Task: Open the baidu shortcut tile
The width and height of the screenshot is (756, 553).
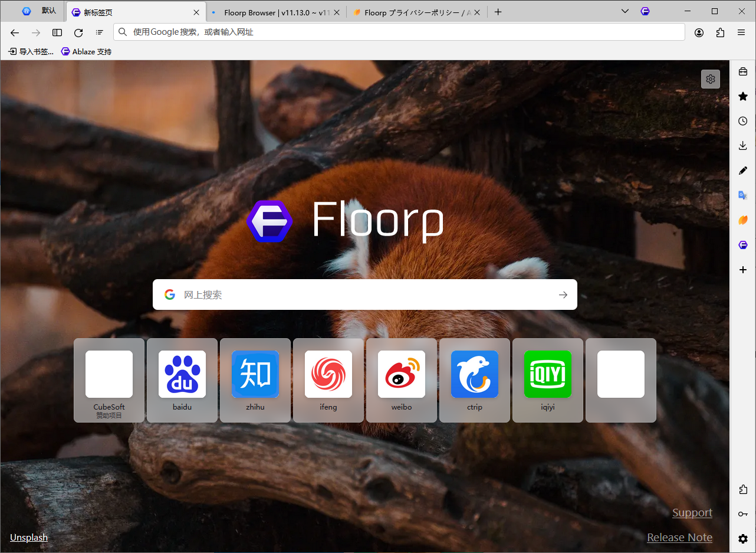Action: 182,380
